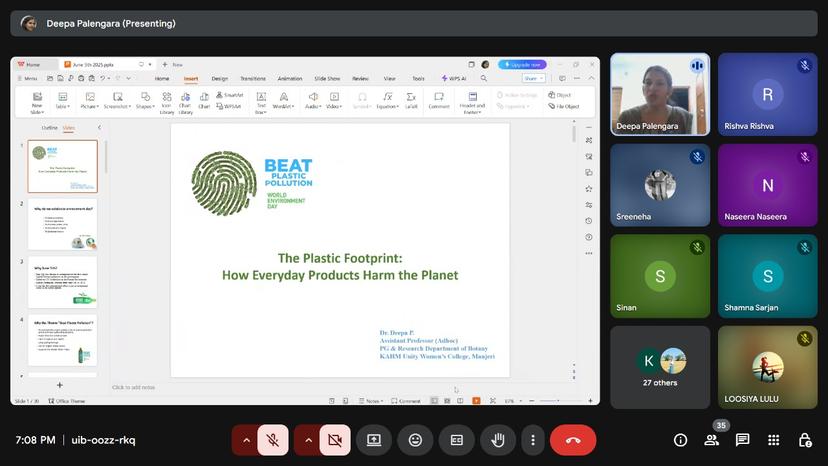Viewport: 828px width, 466px height.
Task: Toggle closed captions on
Action: tap(456, 440)
